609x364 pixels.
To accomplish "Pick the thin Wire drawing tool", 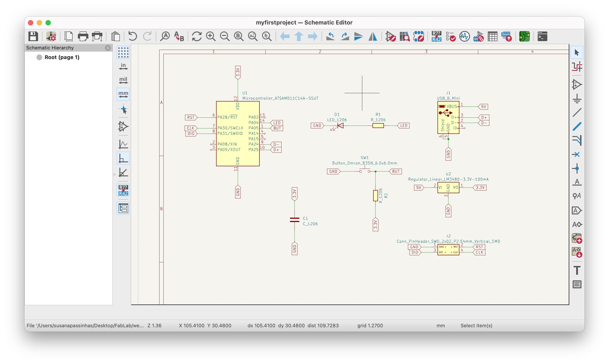I will click(x=577, y=112).
